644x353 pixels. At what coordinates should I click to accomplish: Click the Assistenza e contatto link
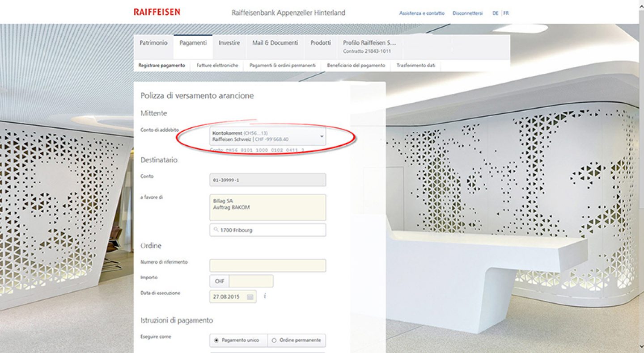tap(422, 13)
